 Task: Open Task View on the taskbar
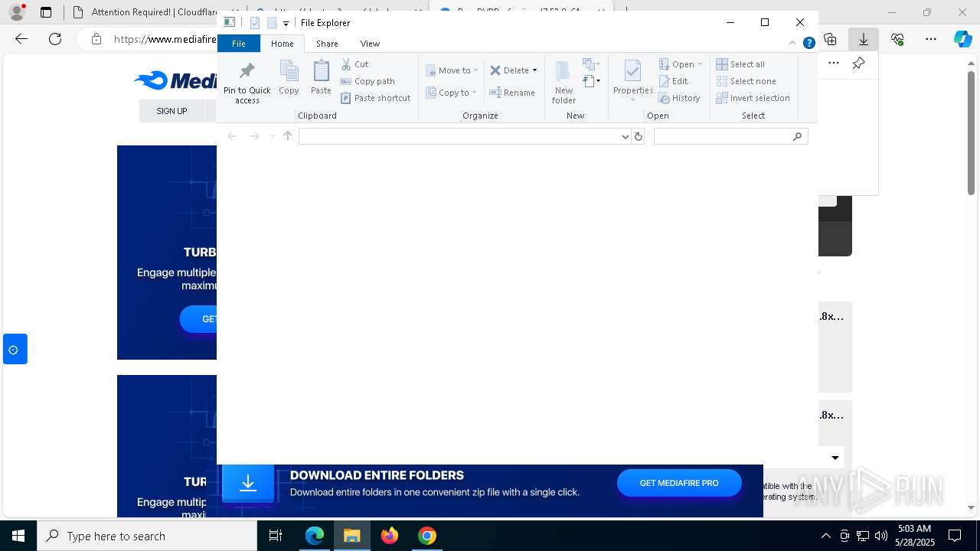click(x=276, y=536)
